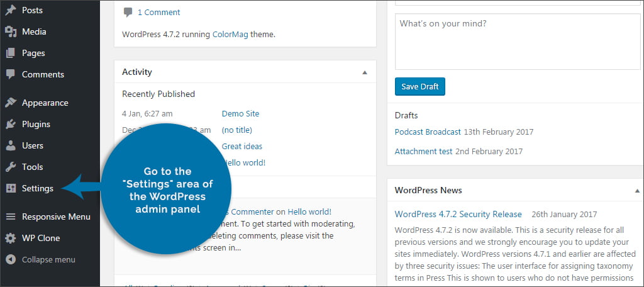Open the Demo Site post link
This screenshot has width=644, height=287.
pyautogui.click(x=240, y=113)
